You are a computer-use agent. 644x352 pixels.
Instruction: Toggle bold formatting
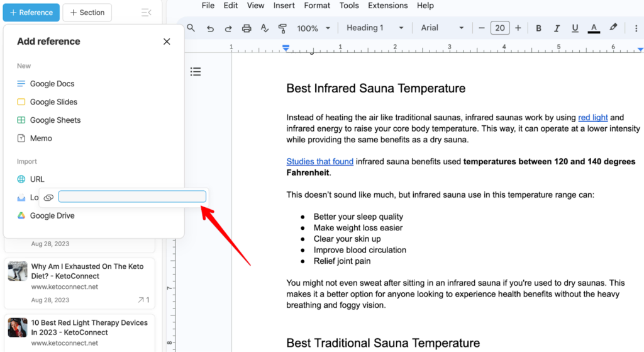click(x=538, y=28)
